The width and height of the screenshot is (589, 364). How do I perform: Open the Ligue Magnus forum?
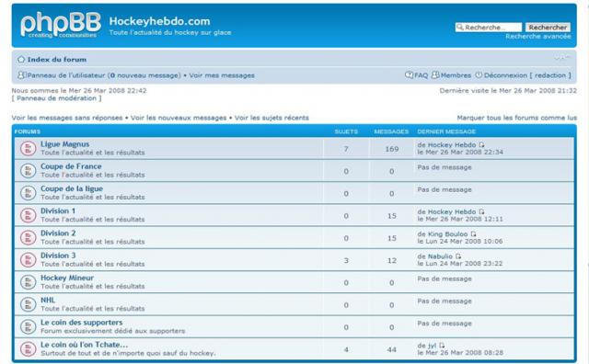coord(65,144)
